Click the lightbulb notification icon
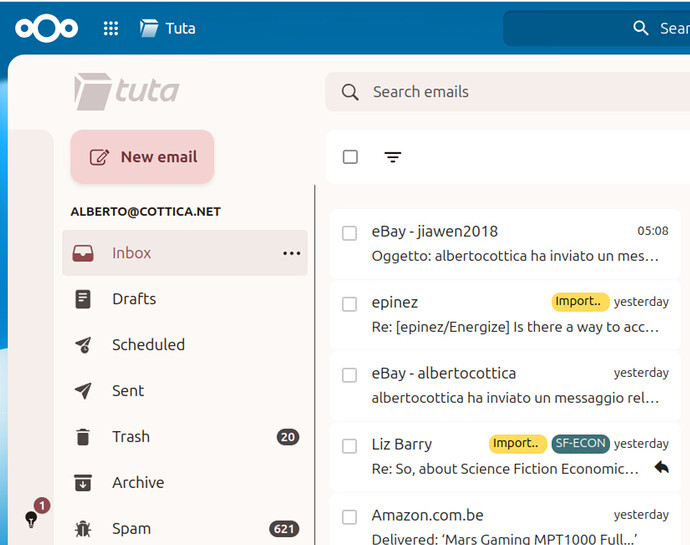 [31, 519]
